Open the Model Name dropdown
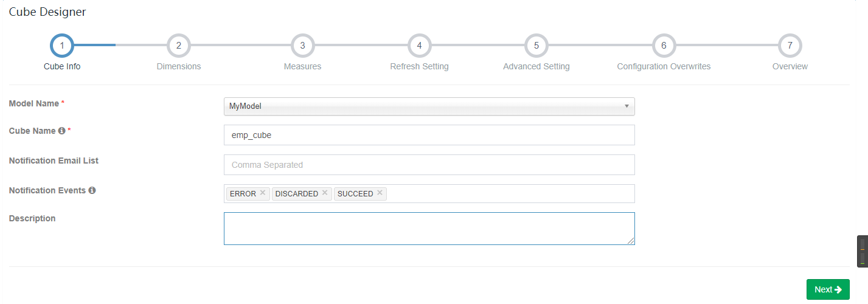This screenshot has height=304, width=868. pyautogui.click(x=429, y=106)
